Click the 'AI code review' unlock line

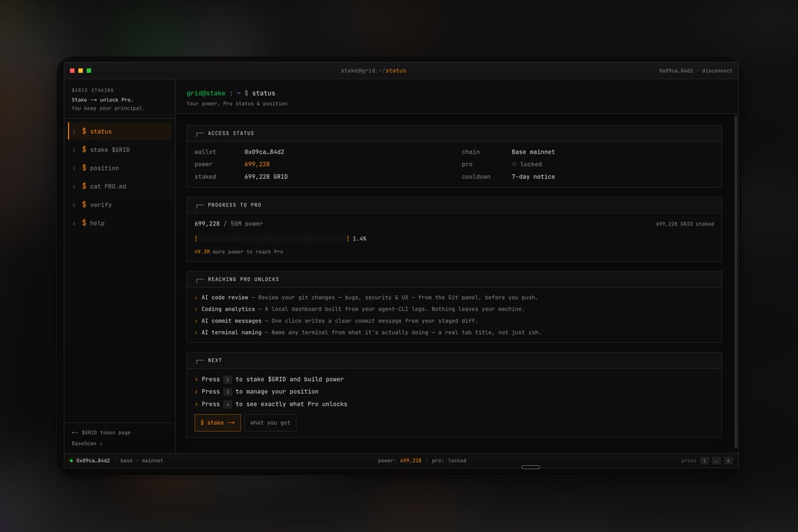point(366,297)
